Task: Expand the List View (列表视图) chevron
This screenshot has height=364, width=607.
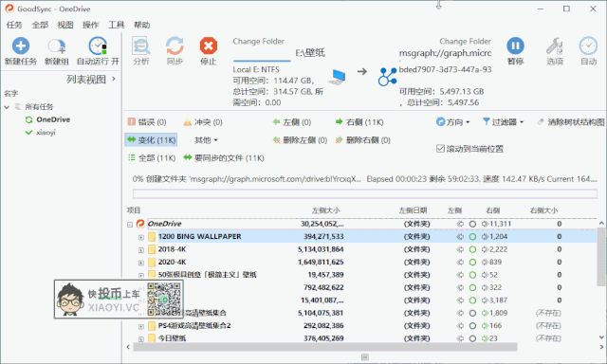Action: coord(114,79)
